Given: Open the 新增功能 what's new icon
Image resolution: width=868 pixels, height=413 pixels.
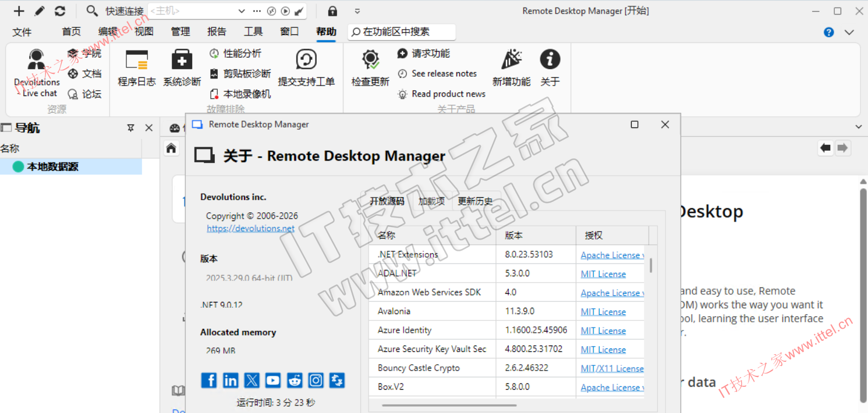Looking at the screenshot, I should click(511, 67).
